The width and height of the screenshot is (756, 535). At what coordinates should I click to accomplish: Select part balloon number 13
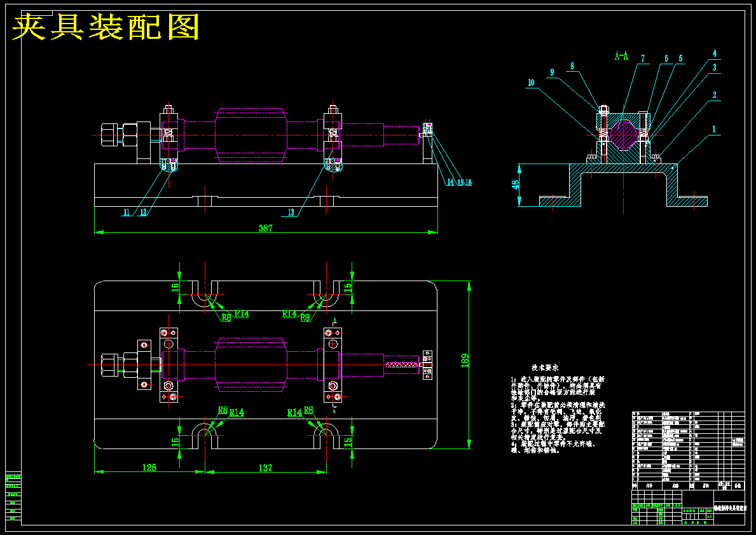pos(290,212)
